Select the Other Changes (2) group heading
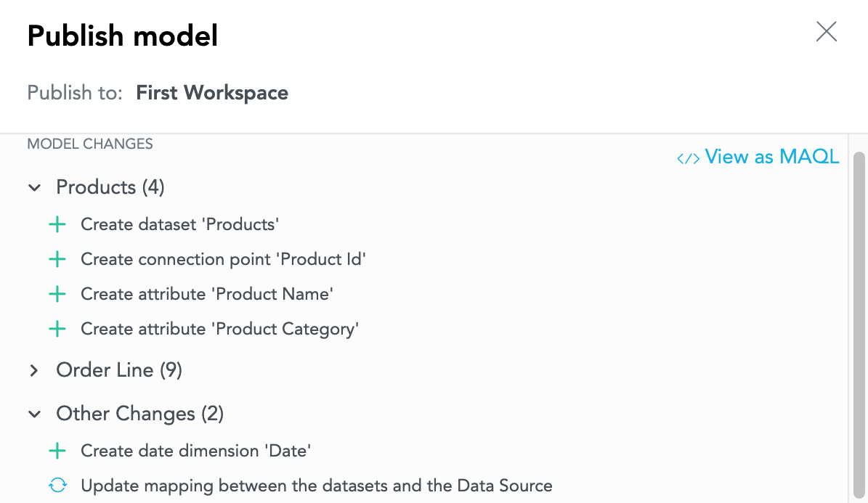The width and height of the screenshot is (868, 503). [x=140, y=413]
